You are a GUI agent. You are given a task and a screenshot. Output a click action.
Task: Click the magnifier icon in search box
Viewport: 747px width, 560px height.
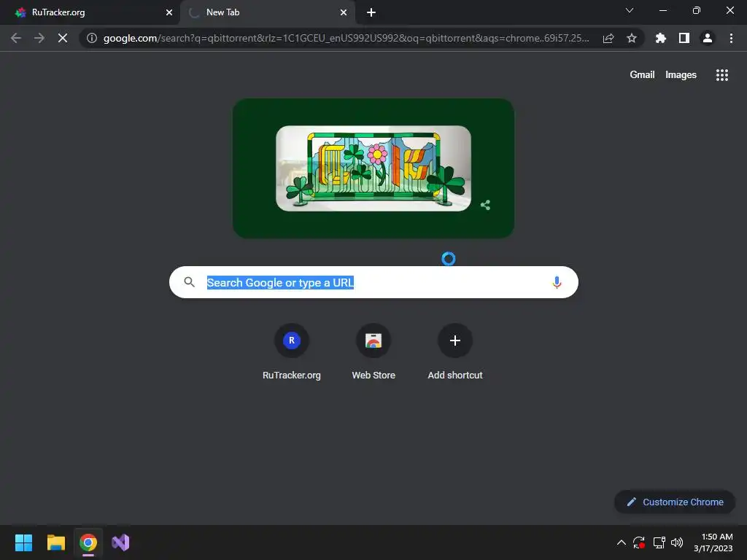click(x=189, y=282)
